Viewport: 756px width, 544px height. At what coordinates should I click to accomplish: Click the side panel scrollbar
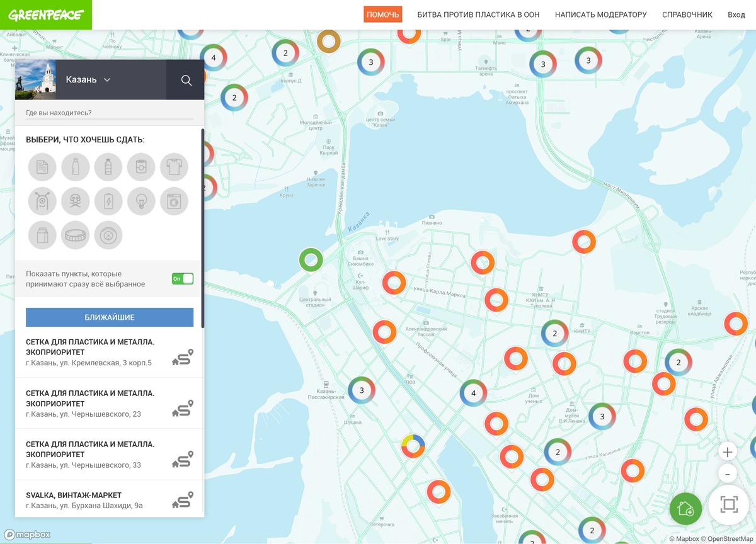[x=202, y=228]
